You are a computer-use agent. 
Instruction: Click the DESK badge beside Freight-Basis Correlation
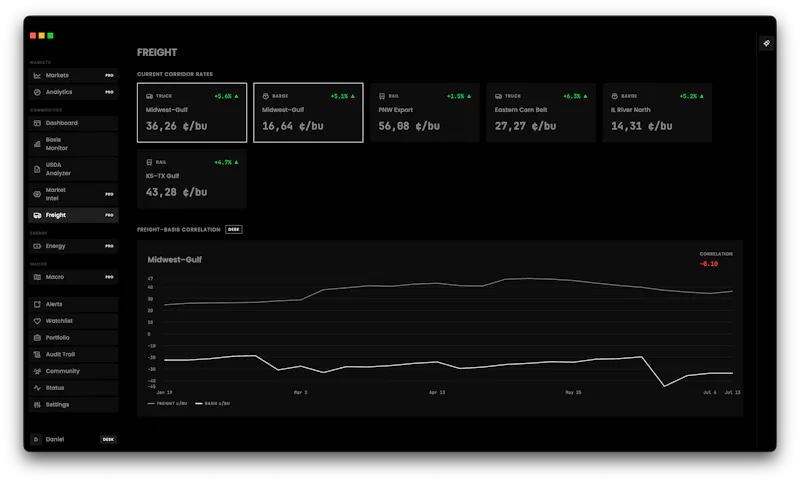[x=234, y=230]
